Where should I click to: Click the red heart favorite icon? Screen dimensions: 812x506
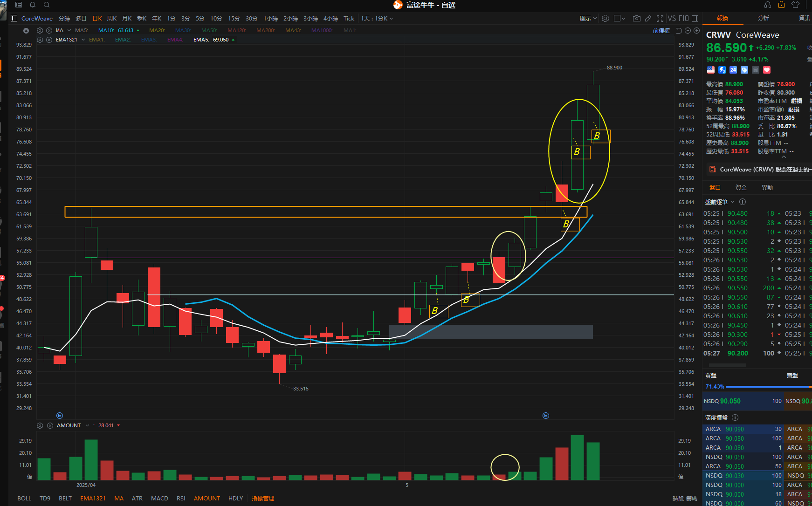(767, 70)
